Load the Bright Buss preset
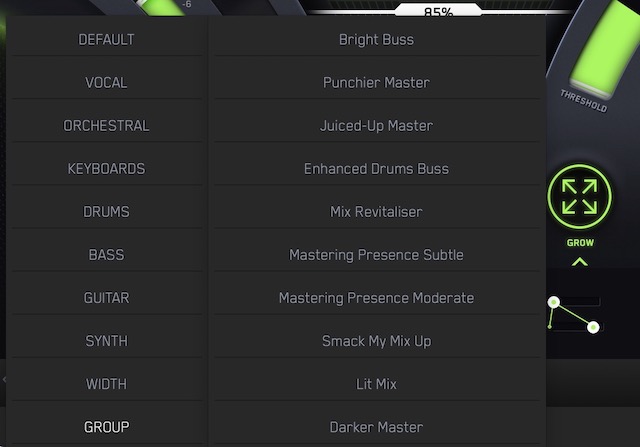 pyautogui.click(x=376, y=40)
